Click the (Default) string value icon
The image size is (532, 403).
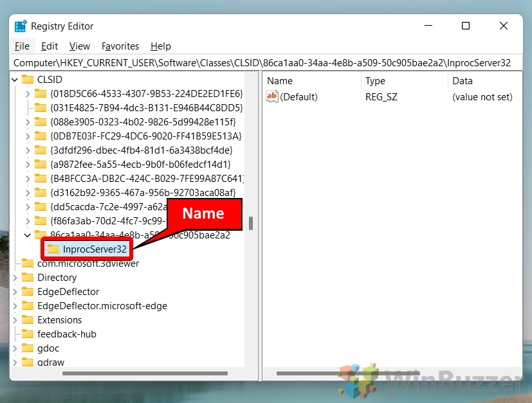[x=272, y=96]
